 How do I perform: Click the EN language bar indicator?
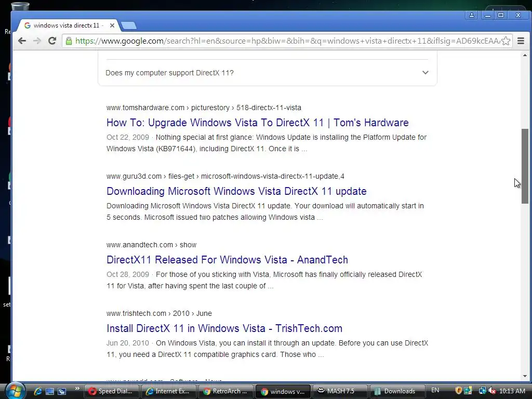coord(435,390)
